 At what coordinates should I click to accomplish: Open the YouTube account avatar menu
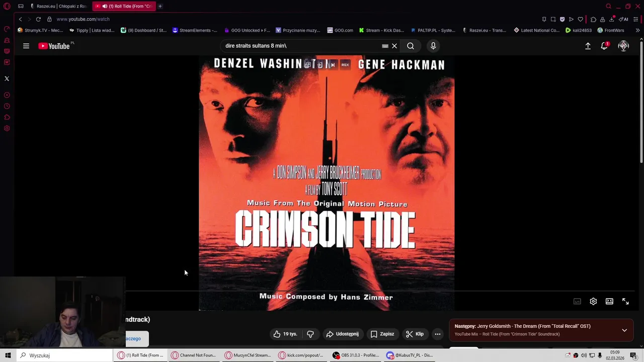point(623,46)
